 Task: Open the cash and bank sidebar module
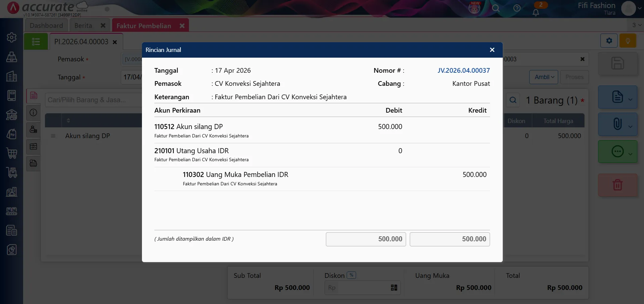click(x=12, y=115)
